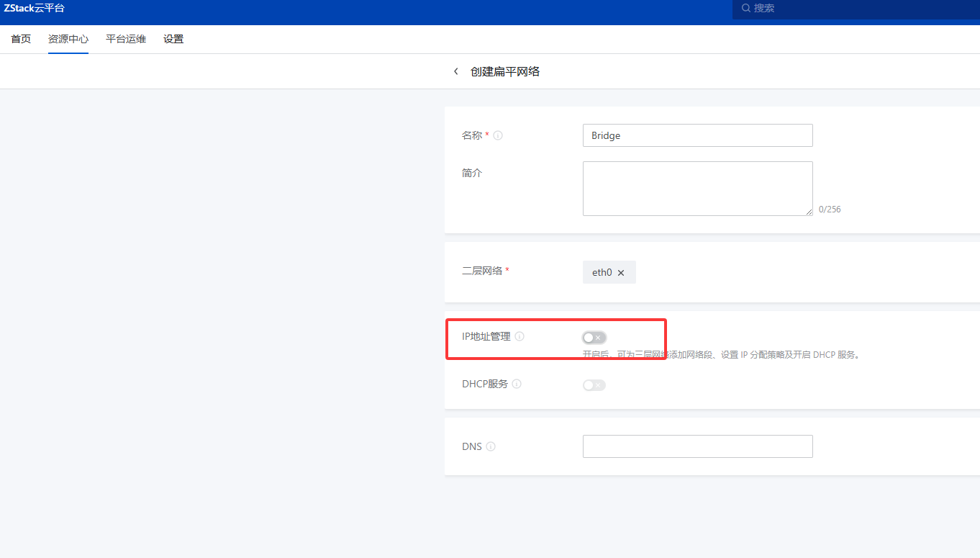Click the 搜索 search box
Viewport: 980px width, 558px height.
[856, 9]
